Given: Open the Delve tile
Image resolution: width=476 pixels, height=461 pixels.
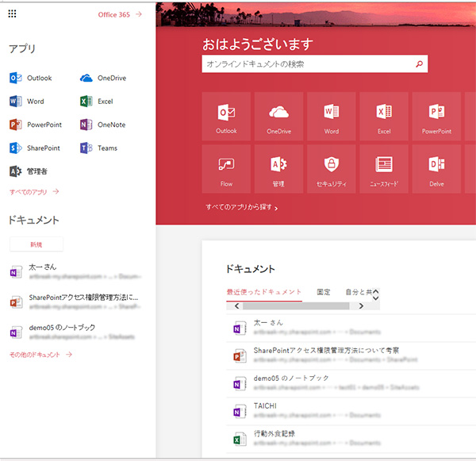Looking at the screenshot, I should coord(436,169).
